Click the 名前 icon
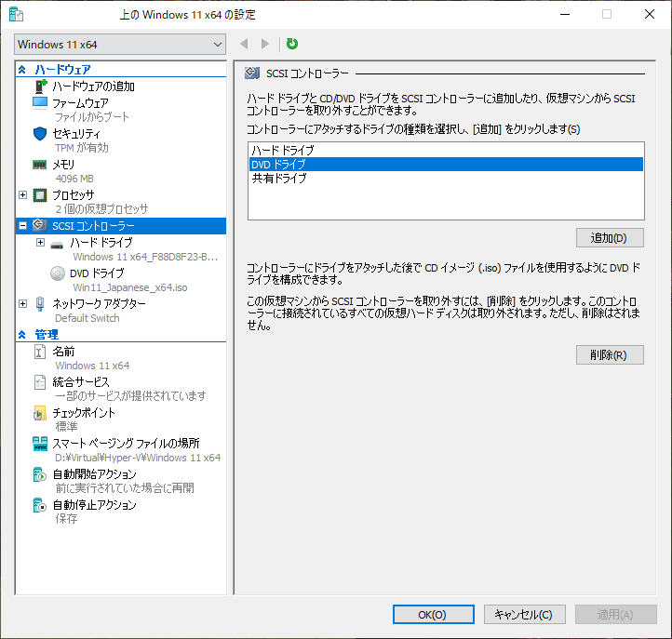 click(40, 352)
